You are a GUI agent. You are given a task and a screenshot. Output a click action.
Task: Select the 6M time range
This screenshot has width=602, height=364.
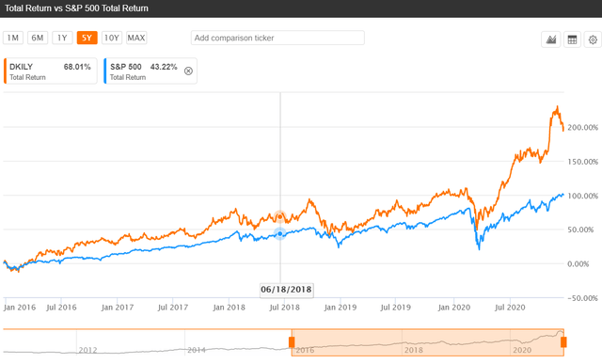(38, 38)
